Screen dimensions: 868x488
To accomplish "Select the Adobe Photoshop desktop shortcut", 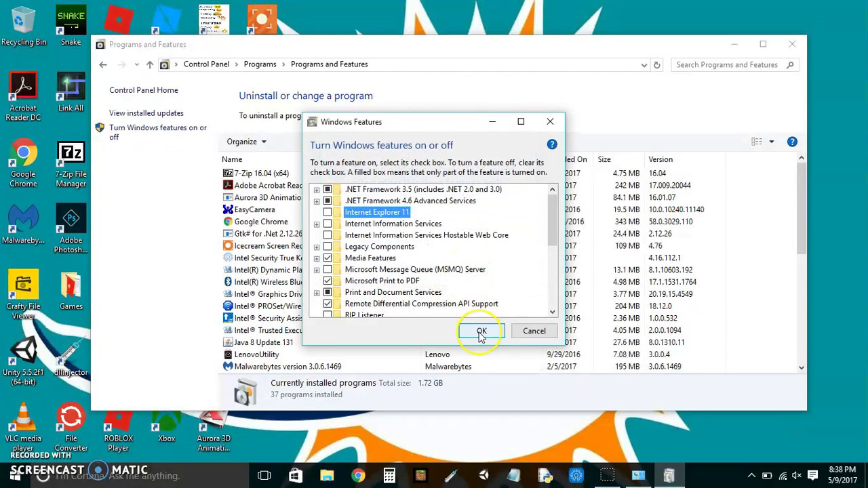I will pyautogui.click(x=71, y=228).
